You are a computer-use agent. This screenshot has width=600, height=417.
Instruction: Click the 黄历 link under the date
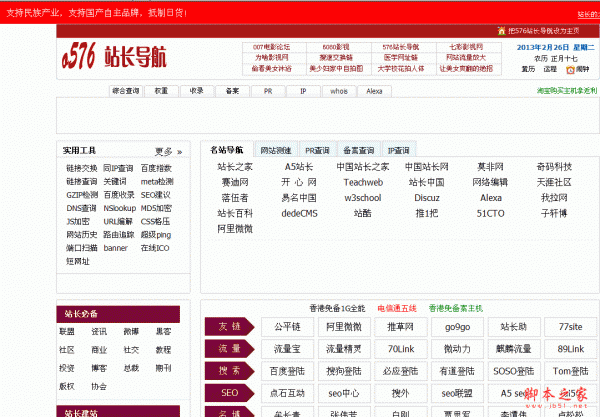tap(528, 69)
